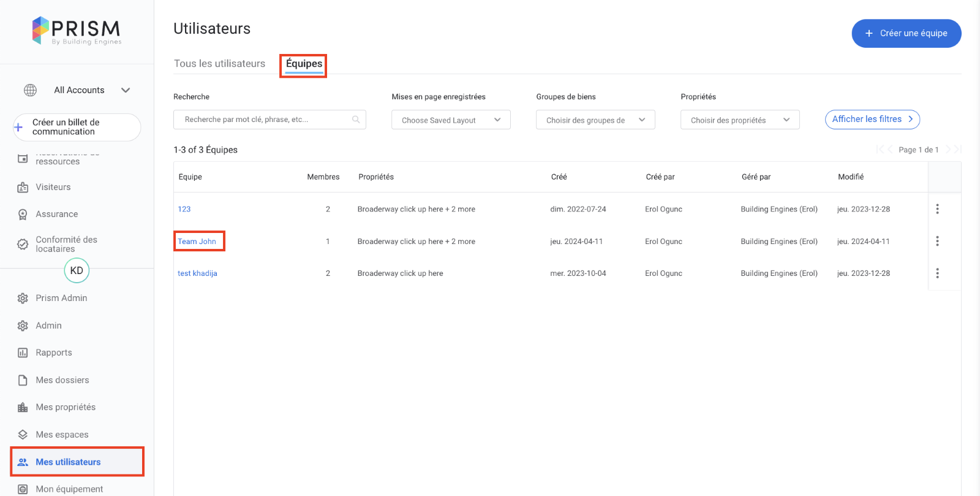Open the Choisir des groupes de dropdown
Screen dimensions: 980x496
[595, 120]
